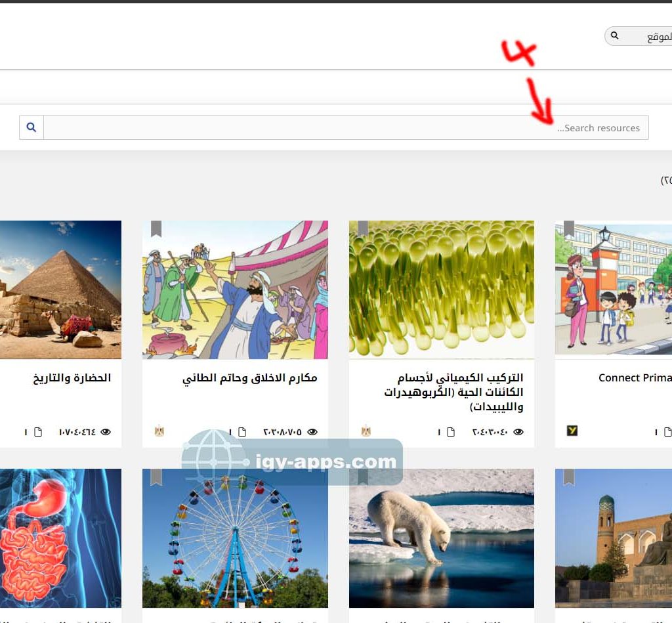Viewport: 672px width, 623px height.
Task: Toggle bookmark on the polar bear card
Action: coord(362,477)
